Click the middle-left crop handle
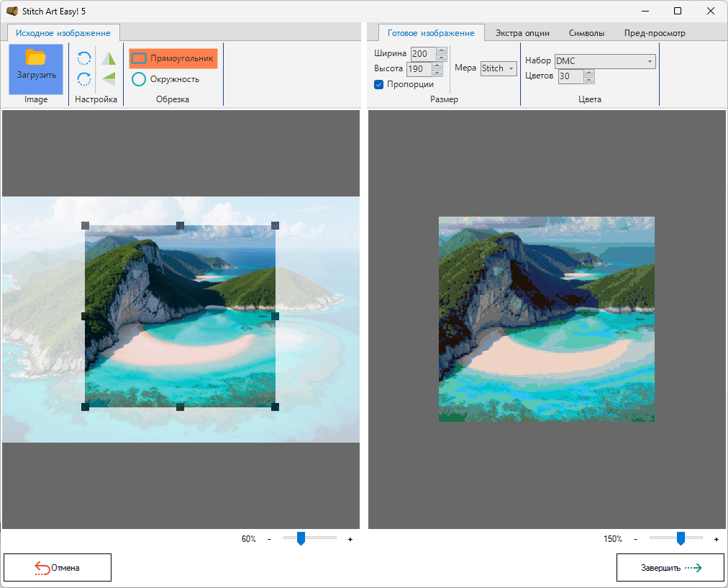Image resolution: width=728 pixels, height=588 pixels. (x=86, y=316)
